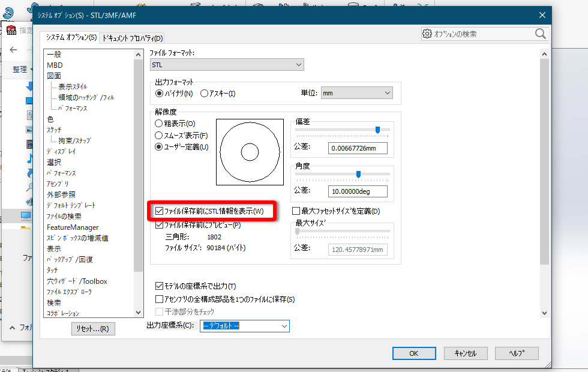The height and width of the screenshot is (372, 588).
Task: Open the ファイル フォーマット STL dropdown
Action: [x=227, y=65]
